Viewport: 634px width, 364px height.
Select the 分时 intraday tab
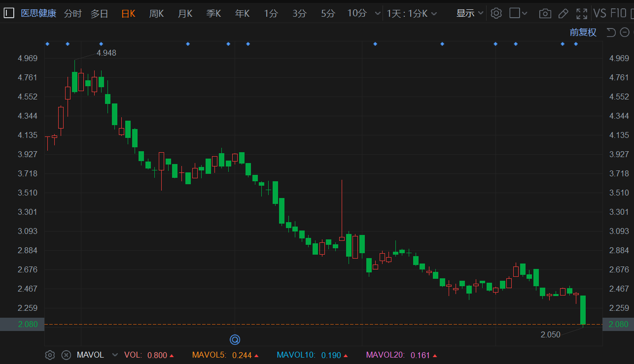tap(73, 13)
